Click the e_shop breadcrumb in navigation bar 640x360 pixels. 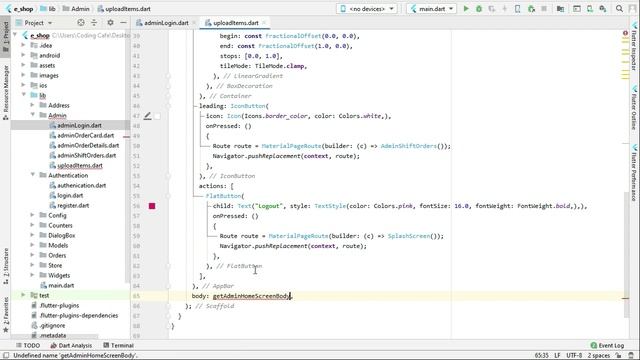click(x=19, y=9)
